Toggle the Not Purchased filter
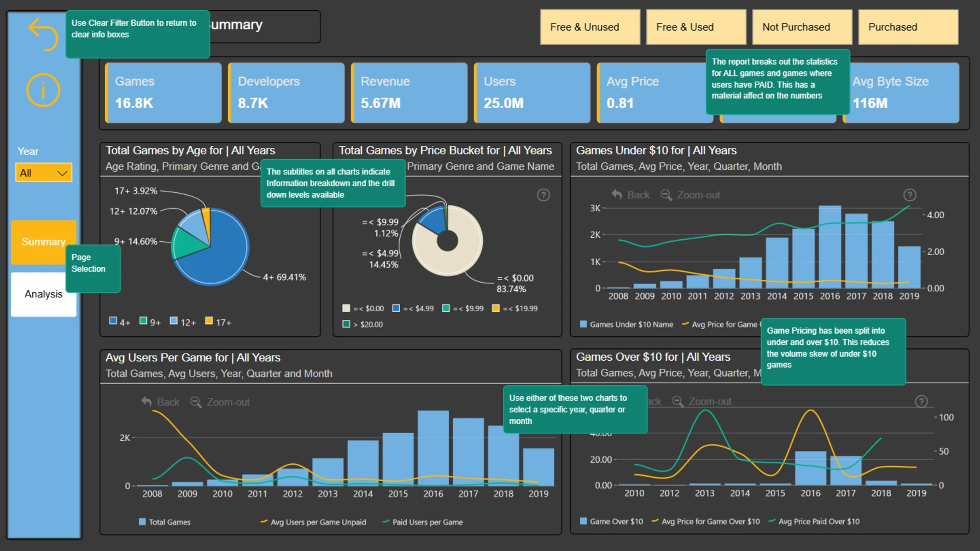 point(802,27)
